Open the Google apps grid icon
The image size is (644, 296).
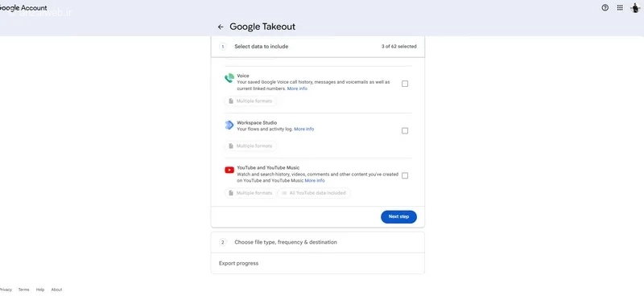click(620, 8)
